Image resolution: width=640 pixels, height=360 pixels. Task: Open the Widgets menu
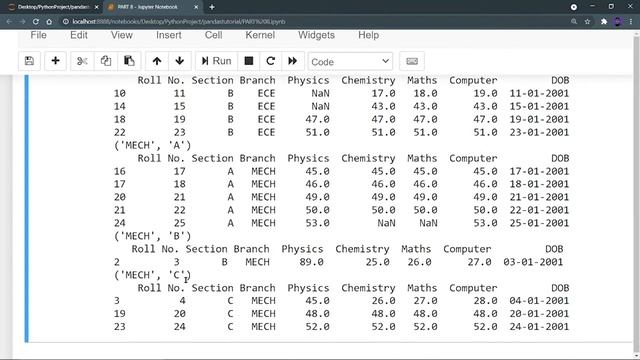click(x=316, y=35)
